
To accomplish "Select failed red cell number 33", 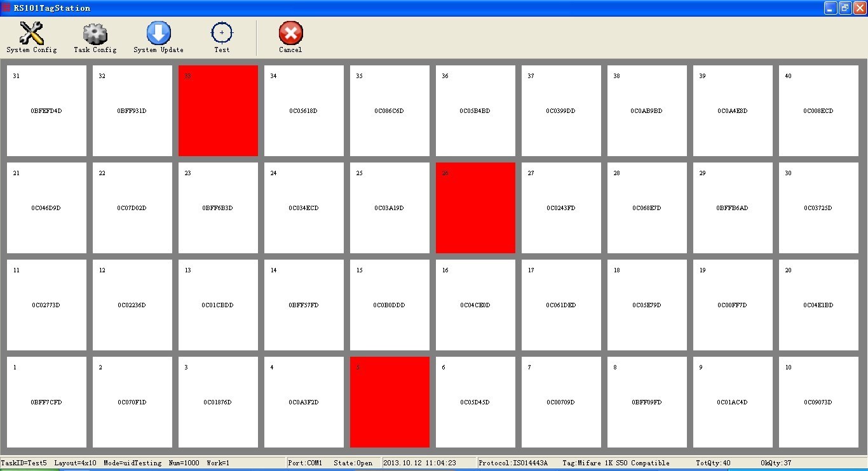I will coord(218,110).
